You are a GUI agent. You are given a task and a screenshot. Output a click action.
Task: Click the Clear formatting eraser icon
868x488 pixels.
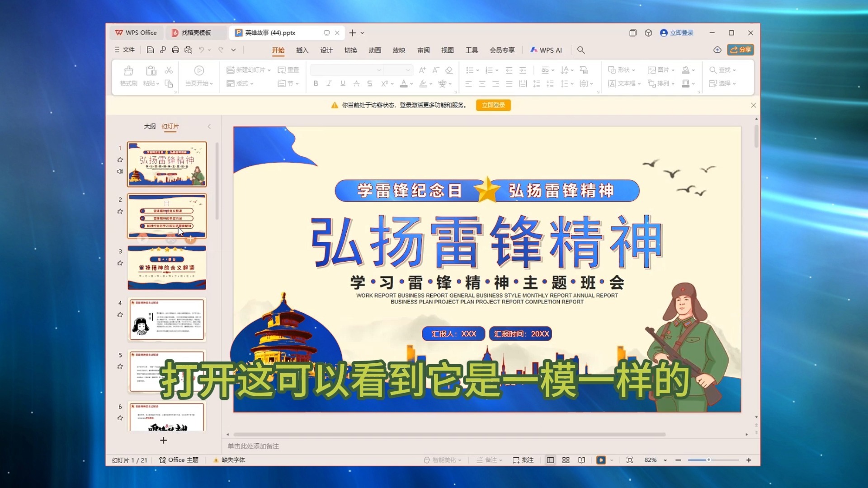tap(449, 70)
